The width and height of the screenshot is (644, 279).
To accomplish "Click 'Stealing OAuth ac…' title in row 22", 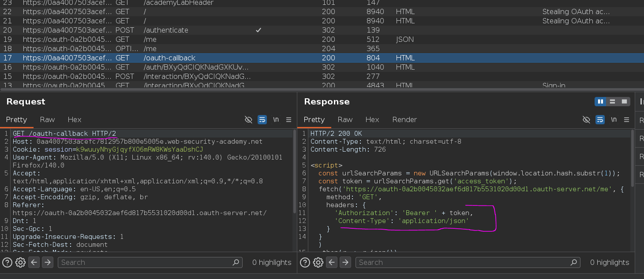I will click(576, 11).
